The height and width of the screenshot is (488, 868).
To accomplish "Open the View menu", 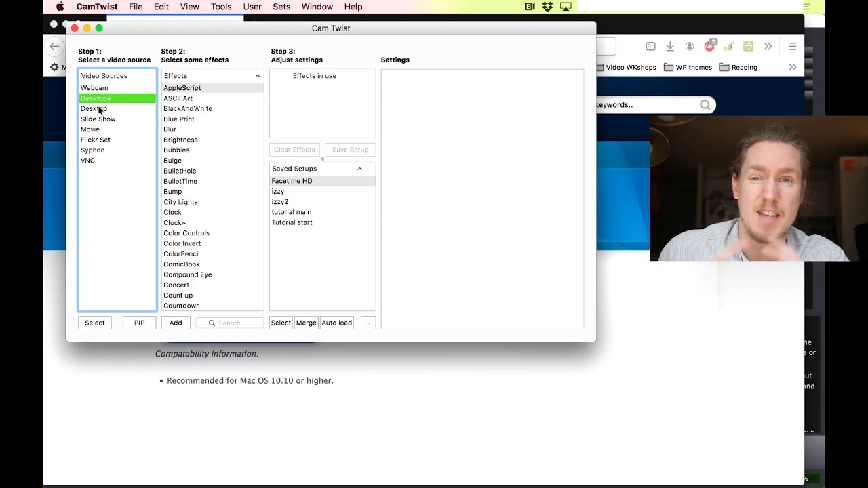I will tap(190, 7).
